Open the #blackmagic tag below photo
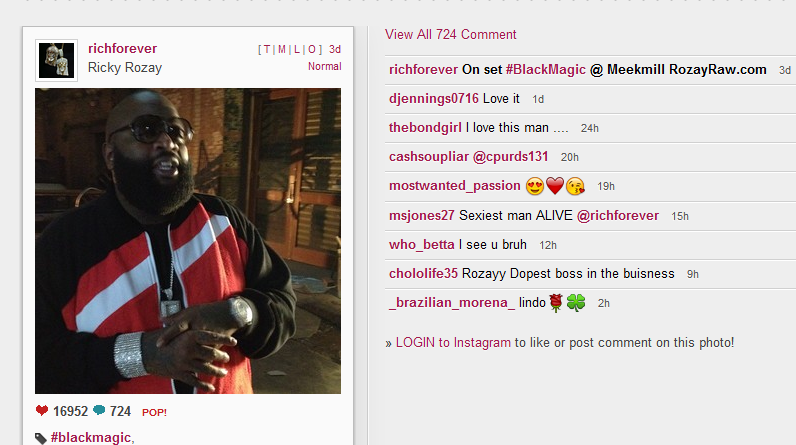 click(90, 437)
